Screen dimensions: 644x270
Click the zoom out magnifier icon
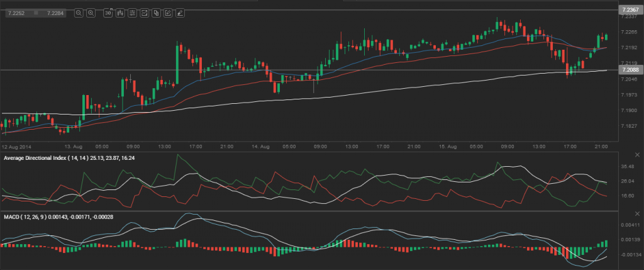click(79, 12)
